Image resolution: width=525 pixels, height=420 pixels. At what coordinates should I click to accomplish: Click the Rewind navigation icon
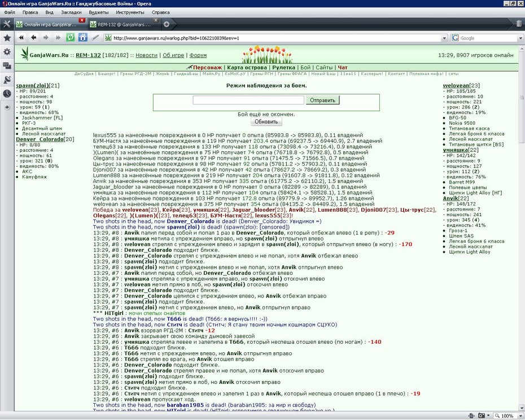[21, 37]
